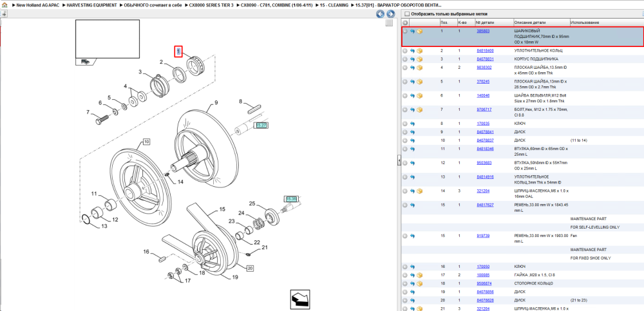Select 'FOR SELF-LEVELLING ONLY' usage text
This screenshot has height=311, width=644.
point(595,227)
